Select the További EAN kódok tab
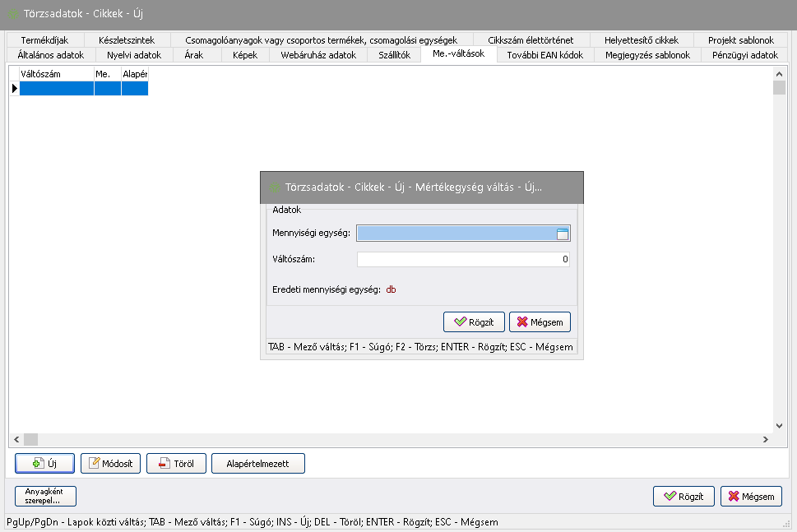Screen dimensions: 797x532 [544, 55]
